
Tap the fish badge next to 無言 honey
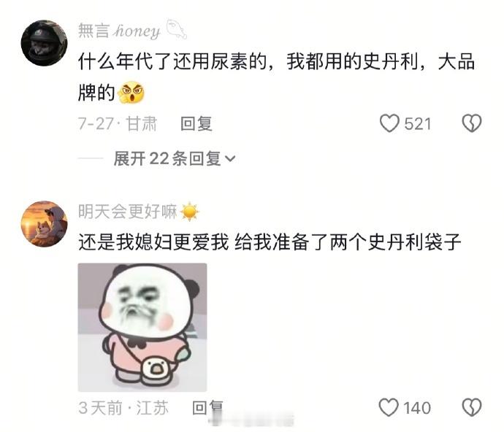(x=177, y=29)
